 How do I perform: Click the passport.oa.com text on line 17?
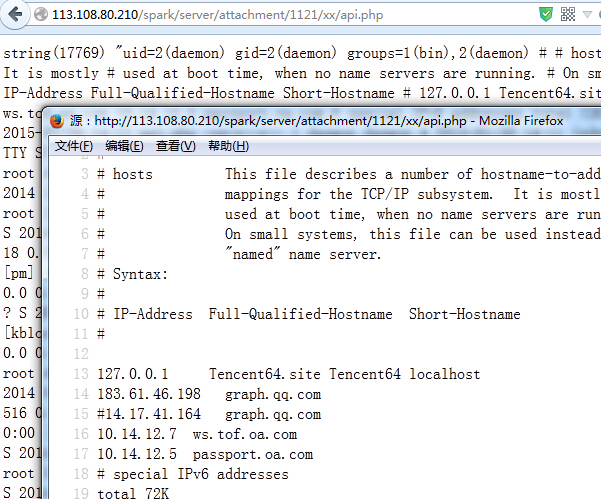[253, 454]
